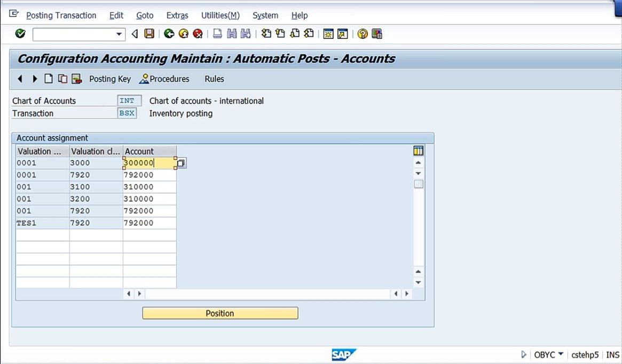Click the far-right horizontal scroll right arrow
This screenshot has width=622, height=364.
click(x=407, y=294)
